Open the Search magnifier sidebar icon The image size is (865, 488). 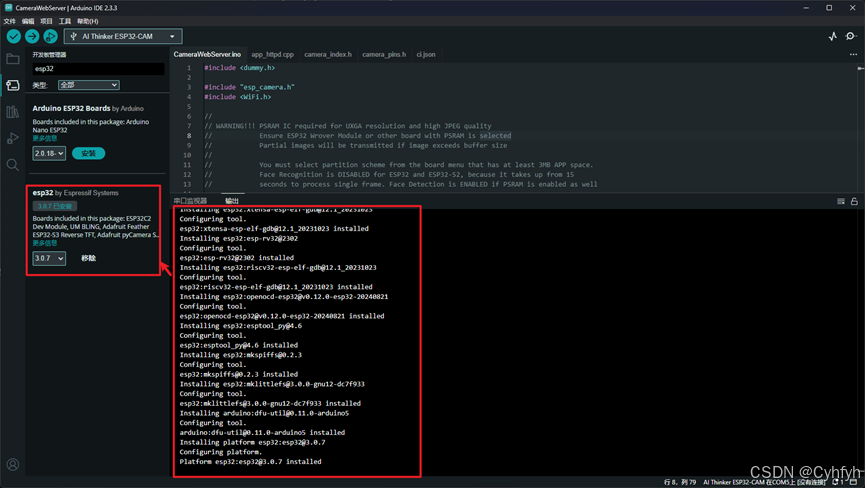coord(13,165)
